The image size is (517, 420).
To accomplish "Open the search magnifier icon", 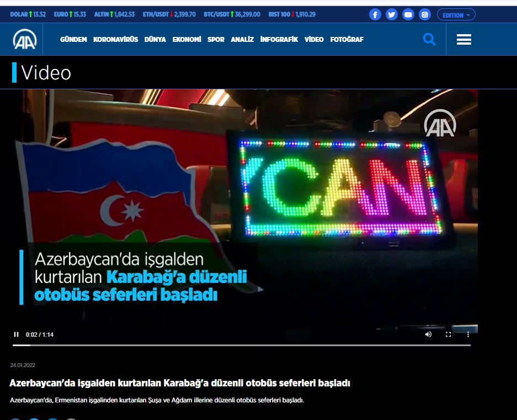I will (x=429, y=39).
